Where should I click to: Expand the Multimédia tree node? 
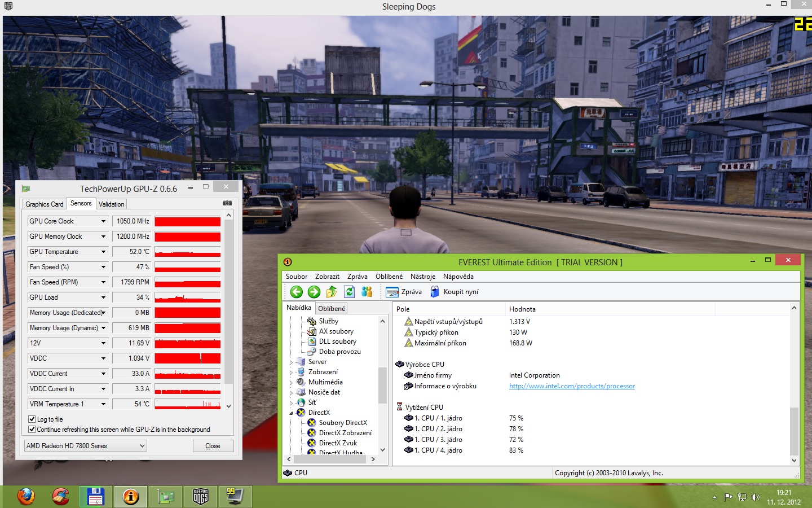292,383
